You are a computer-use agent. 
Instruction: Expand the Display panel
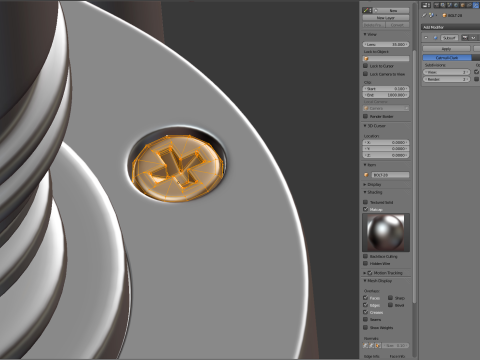pyautogui.click(x=365, y=184)
